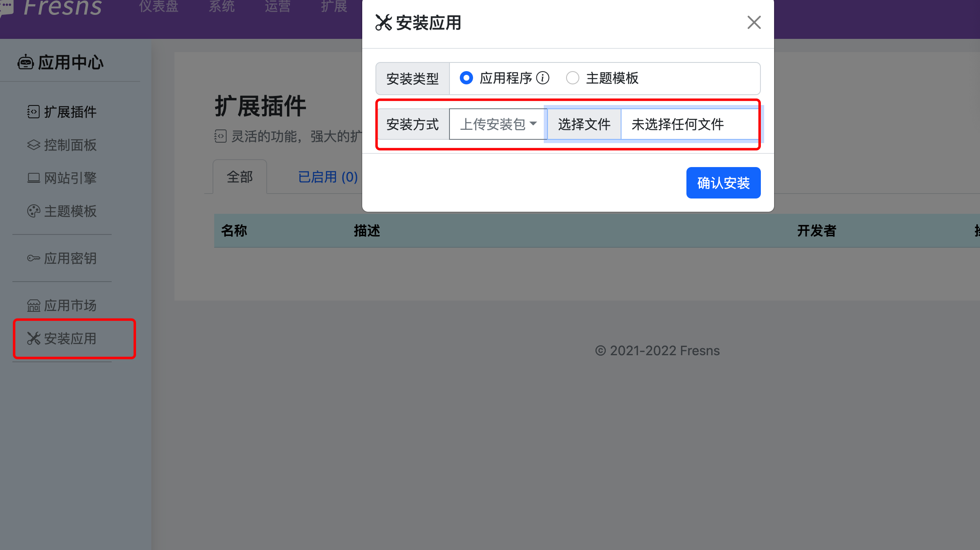Click the robot icon beside 应用中心
The width and height of the screenshot is (980, 550).
[x=26, y=62]
